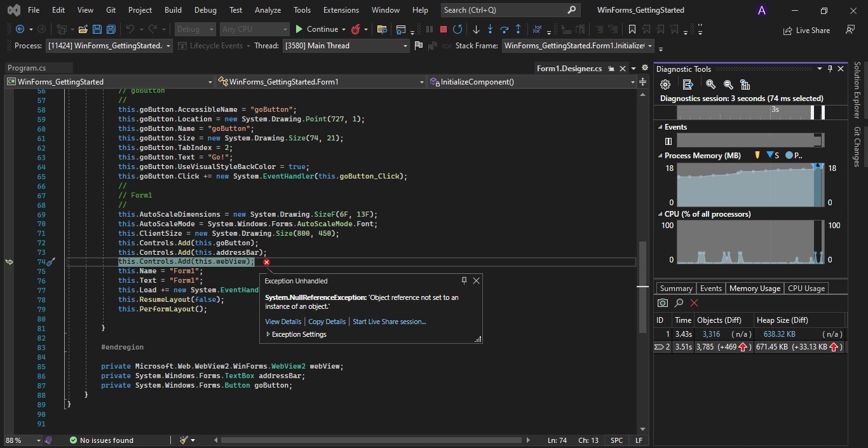Toggle the flag icon beside the Thread dropdown
The width and height of the screenshot is (868, 448).
[418, 46]
